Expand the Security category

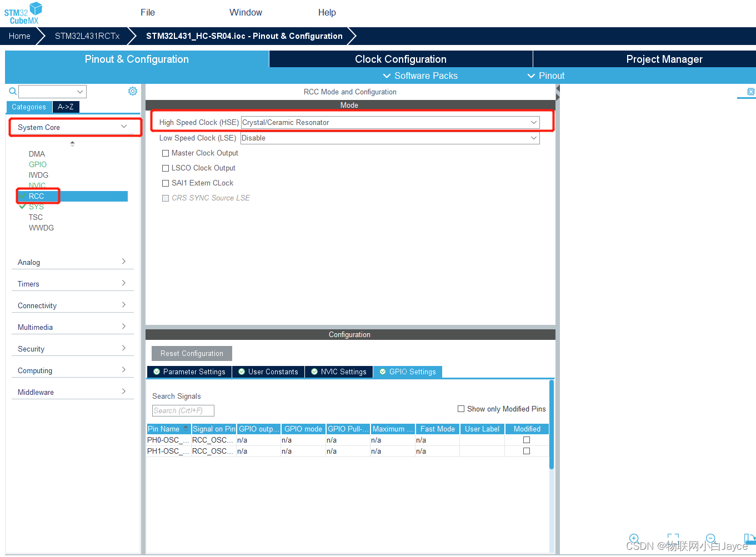click(72, 349)
